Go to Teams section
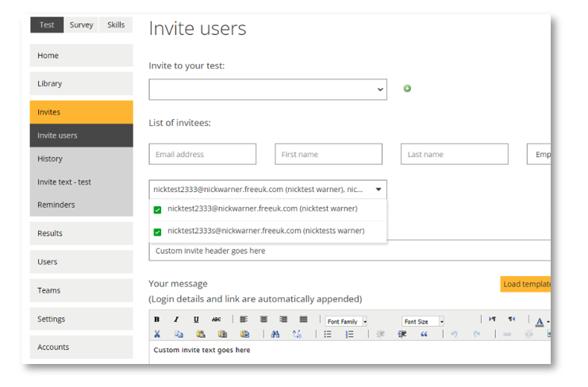 [x=82, y=290]
